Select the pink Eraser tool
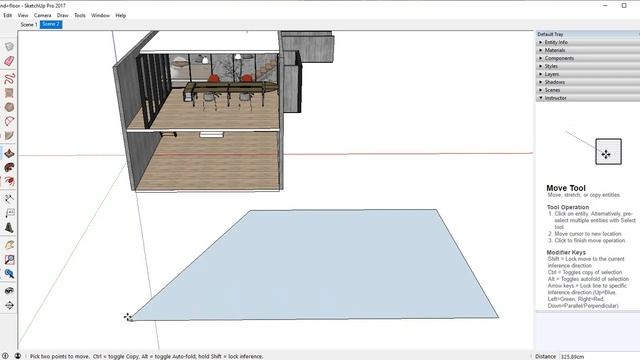The height and width of the screenshot is (360, 640). click(x=9, y=61)
